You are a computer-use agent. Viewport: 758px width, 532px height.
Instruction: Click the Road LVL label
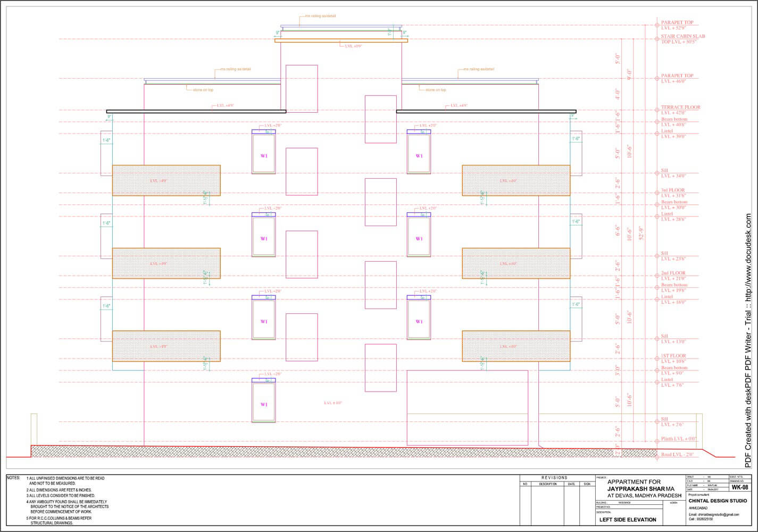[677, 455]
